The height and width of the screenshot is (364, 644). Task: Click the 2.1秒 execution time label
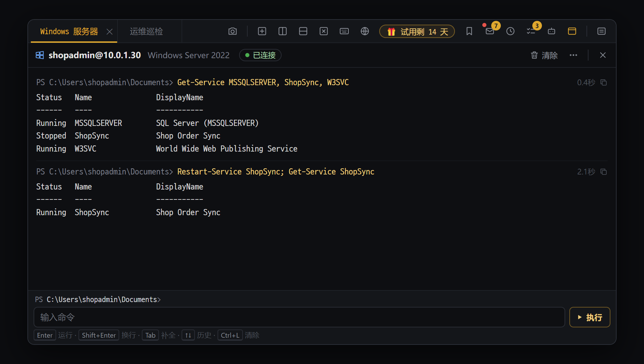click(586, 172)
